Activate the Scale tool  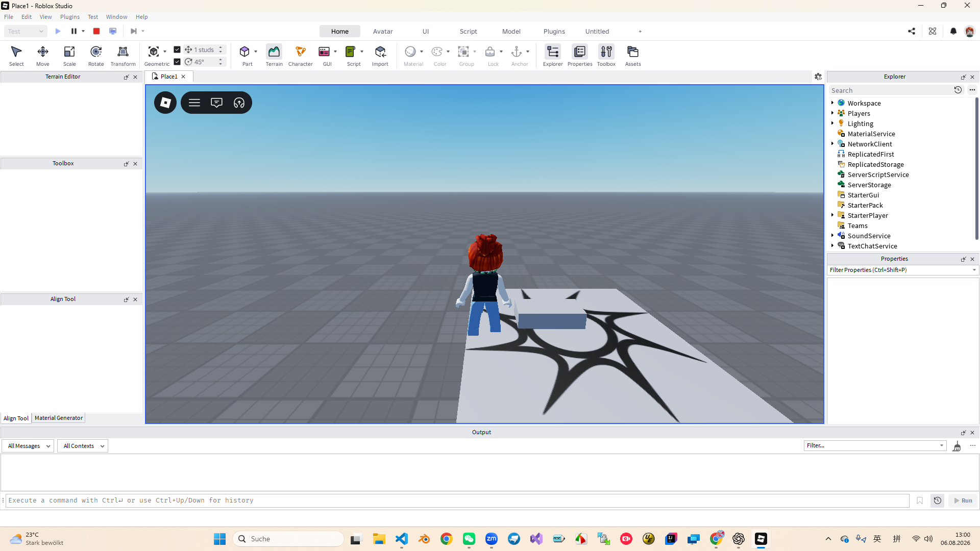click(x=69, y=56)
